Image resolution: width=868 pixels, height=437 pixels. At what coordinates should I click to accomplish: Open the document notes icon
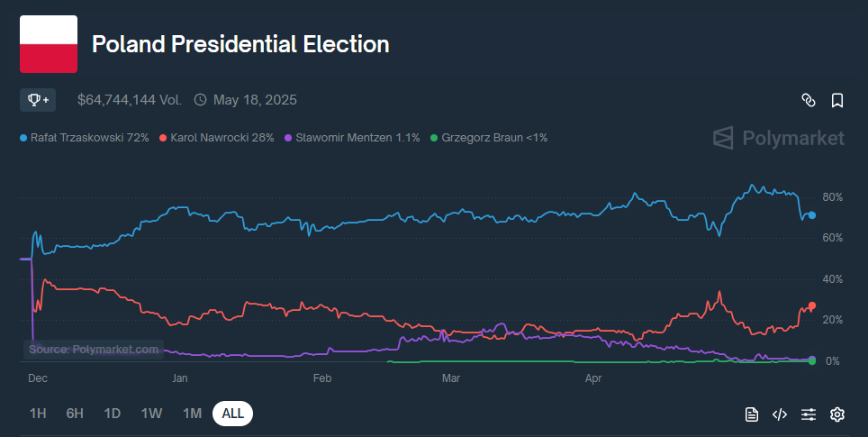pos(752,414)
